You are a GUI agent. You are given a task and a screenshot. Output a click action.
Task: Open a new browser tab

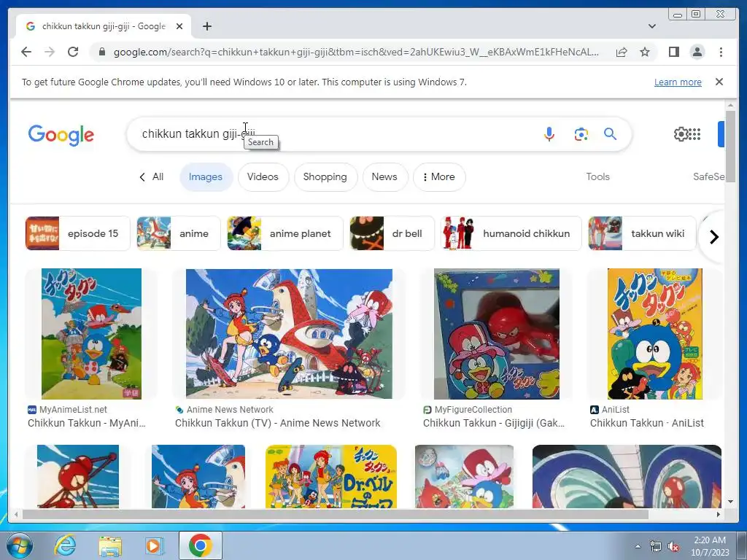[x=206, y=26]
